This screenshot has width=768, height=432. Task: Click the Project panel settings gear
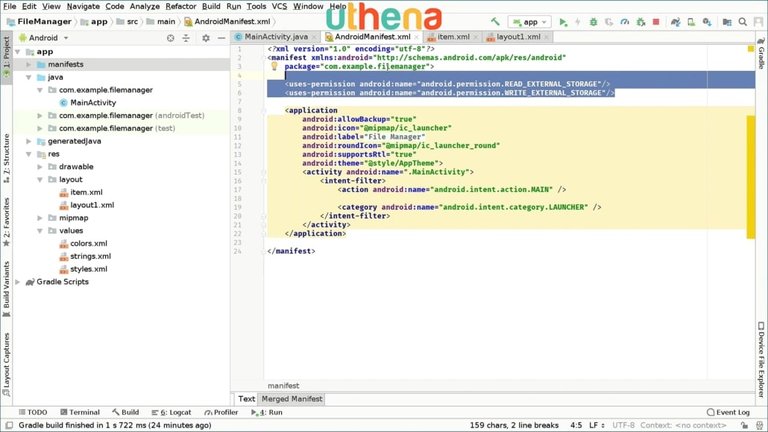[x=205, y=37]
